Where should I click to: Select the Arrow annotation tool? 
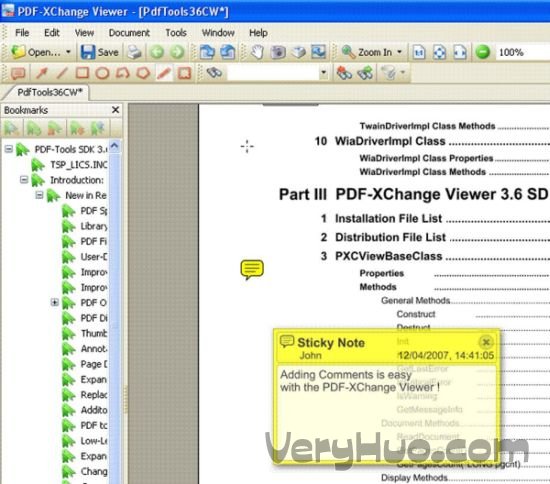41,73
